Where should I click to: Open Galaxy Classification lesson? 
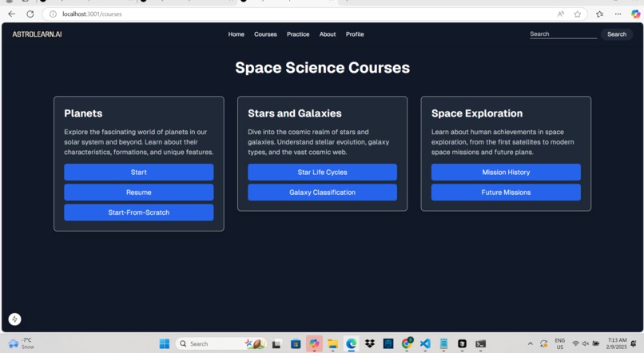tap(323, 192)
